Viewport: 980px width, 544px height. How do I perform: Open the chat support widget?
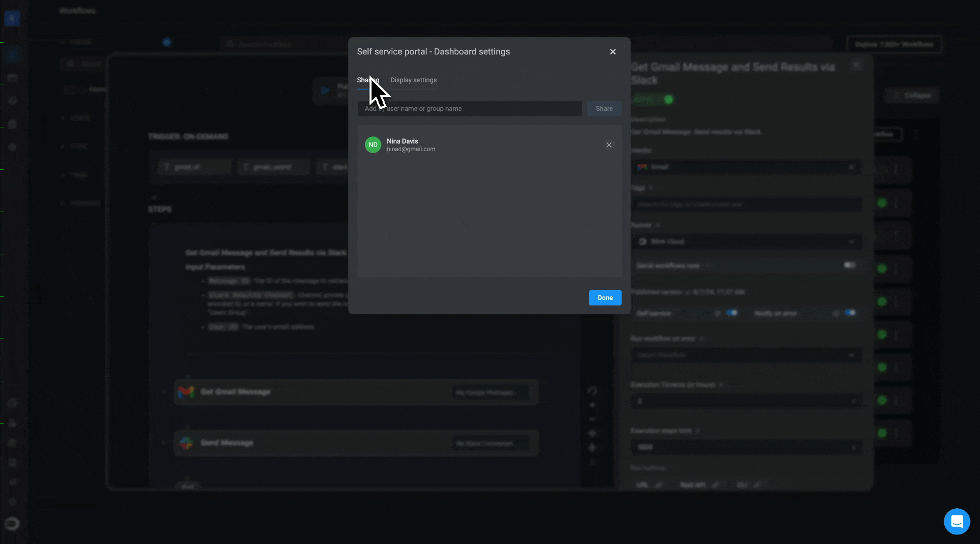[x=956, y=521]
